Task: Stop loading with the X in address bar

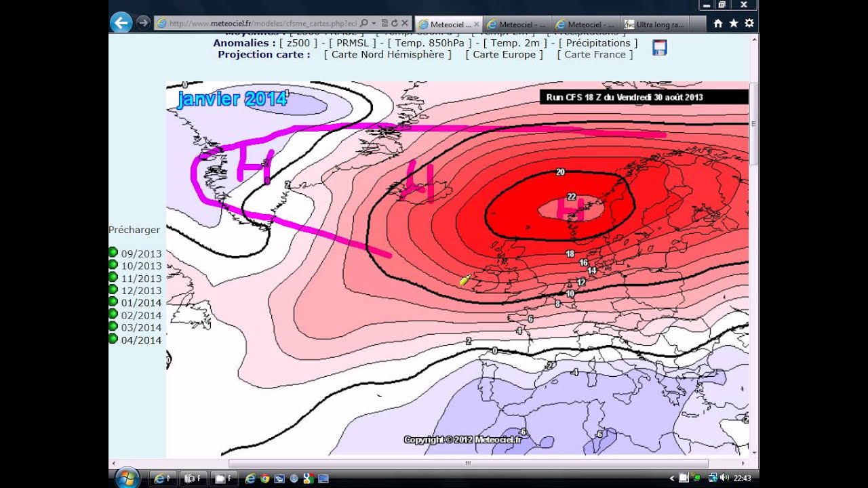Action: pos(404,23)
